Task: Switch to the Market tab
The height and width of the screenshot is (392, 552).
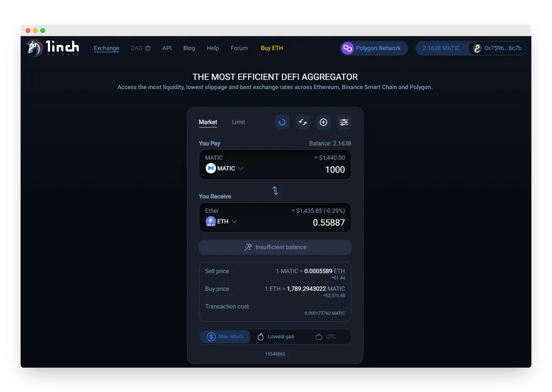Action: pyautogui.click(x=208, y=122)
